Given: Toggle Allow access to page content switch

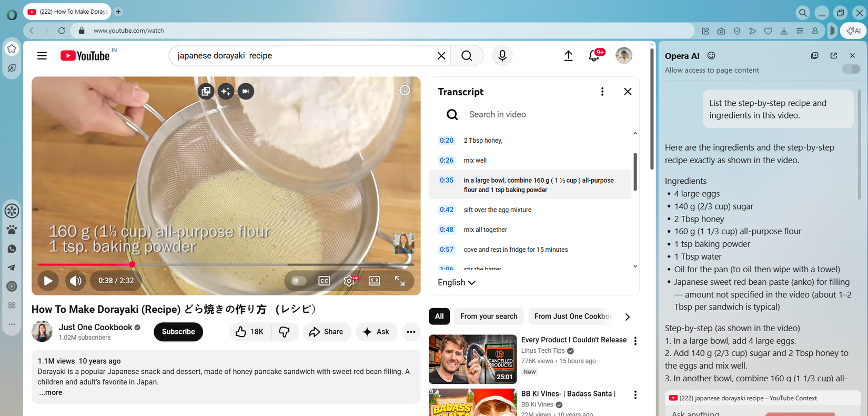Looking at the screenshot, I should [x=851, y=69].
